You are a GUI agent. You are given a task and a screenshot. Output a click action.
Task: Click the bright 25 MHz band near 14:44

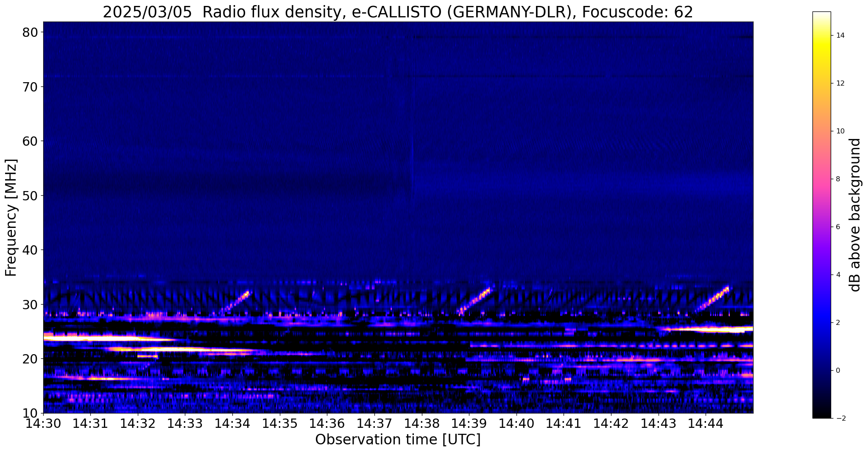click(705, 329)
